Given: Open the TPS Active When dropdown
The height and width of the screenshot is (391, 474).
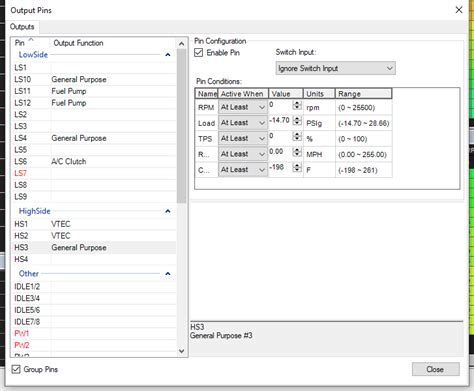Looking at the screenshot, I should [243, 139].
